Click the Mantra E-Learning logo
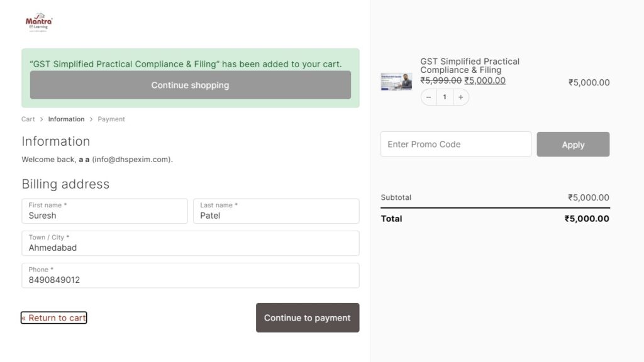The height and width of the screenshot is (362, 644). click(x=39, y=23)
